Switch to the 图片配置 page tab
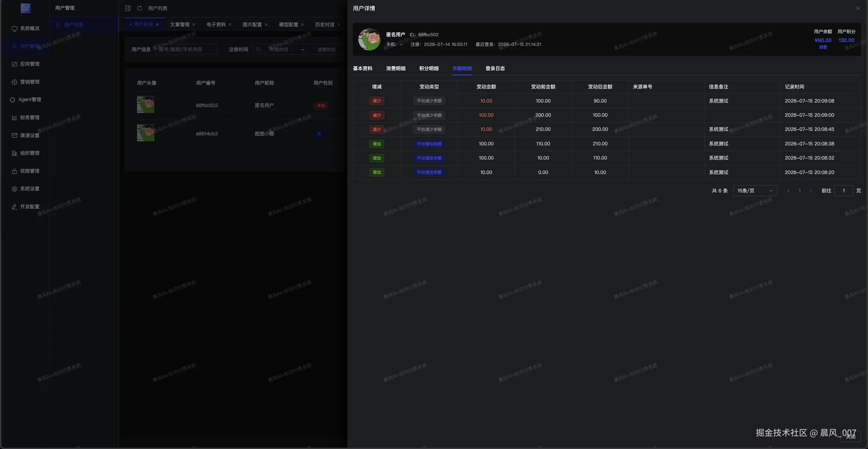The width and height of the screenshot is (868, 449). pyautogui.click(x=252, y=25)
